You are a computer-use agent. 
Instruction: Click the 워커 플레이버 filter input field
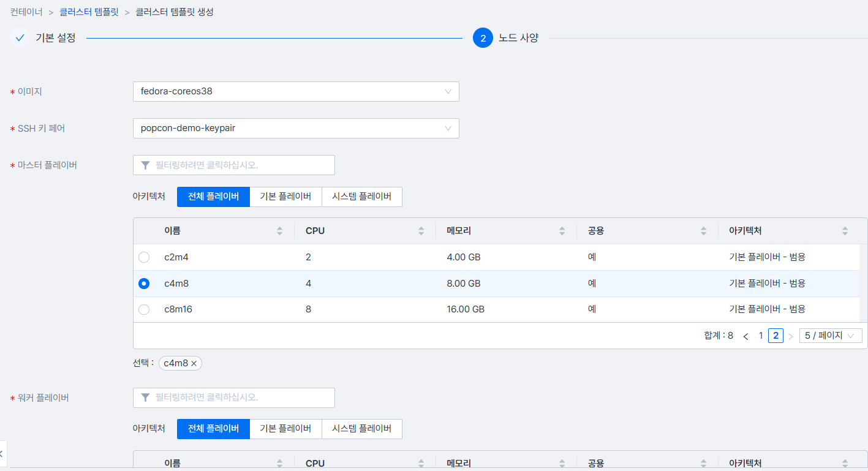click(x=234, y=398)
